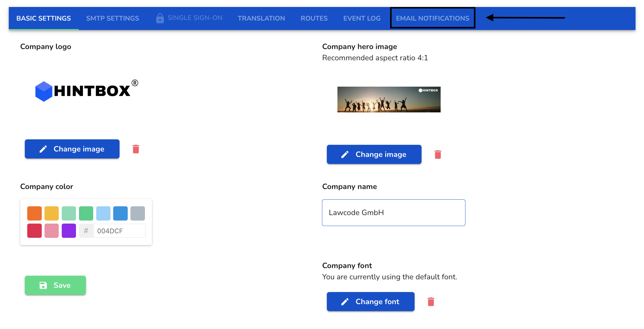Click the Company name input field

pos(393,212)
